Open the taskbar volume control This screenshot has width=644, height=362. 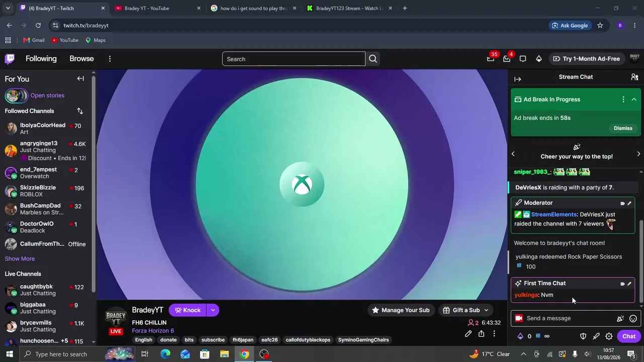click(x=588, y=354)
